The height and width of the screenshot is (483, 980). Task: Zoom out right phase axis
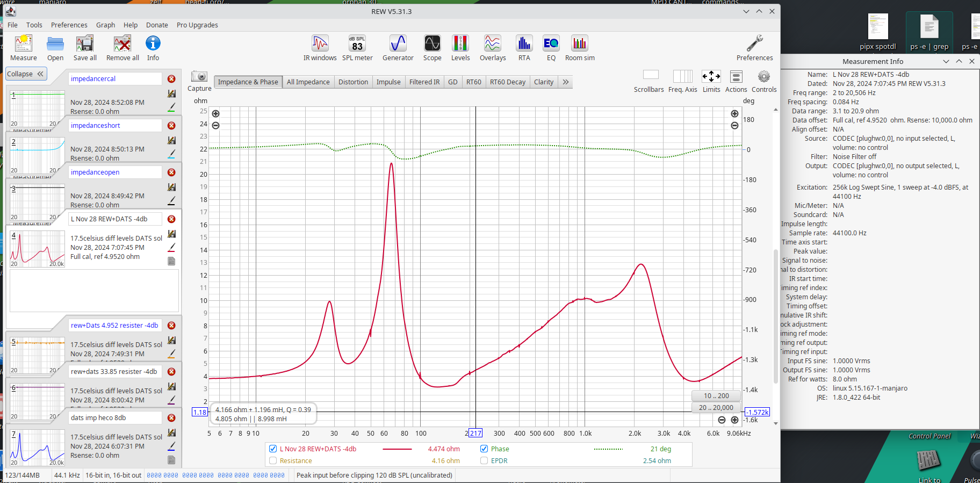(x=734, y=126)
